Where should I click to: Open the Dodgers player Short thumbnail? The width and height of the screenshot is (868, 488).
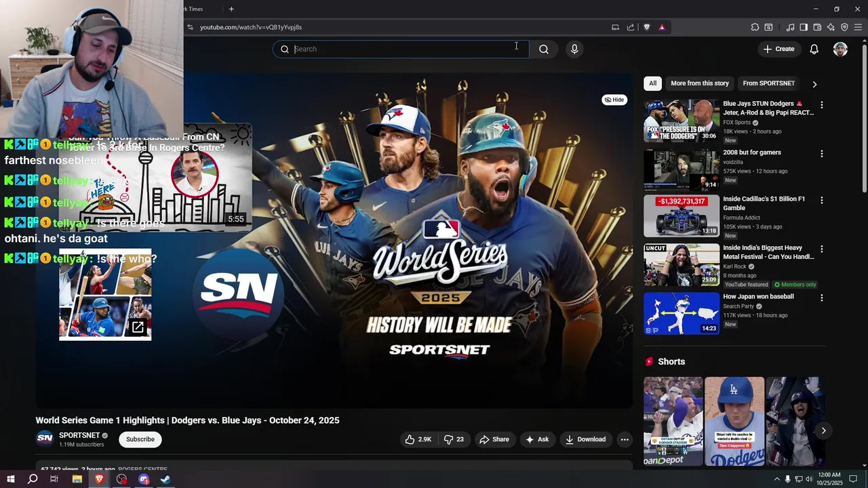pos(734,421)
